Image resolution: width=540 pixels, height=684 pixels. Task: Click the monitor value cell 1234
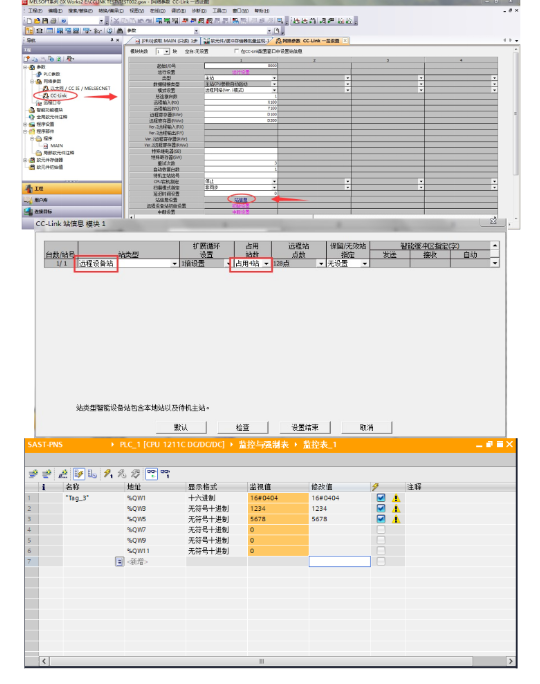click(x=278, y=508)
